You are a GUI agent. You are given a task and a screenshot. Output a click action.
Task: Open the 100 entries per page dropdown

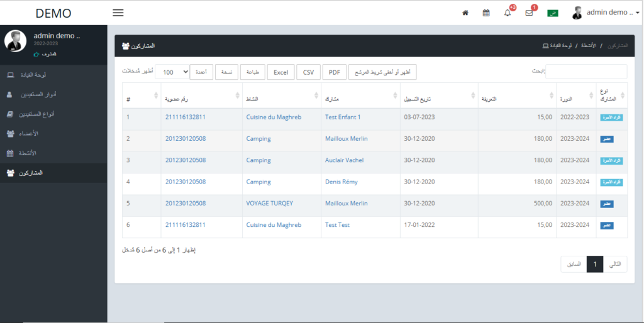(x=172, y=72)
